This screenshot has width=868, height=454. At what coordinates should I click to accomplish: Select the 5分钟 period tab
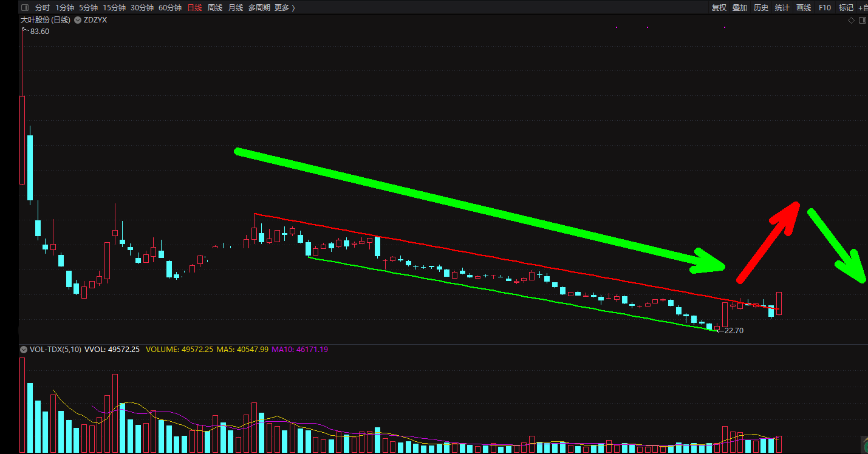(88, 8)
